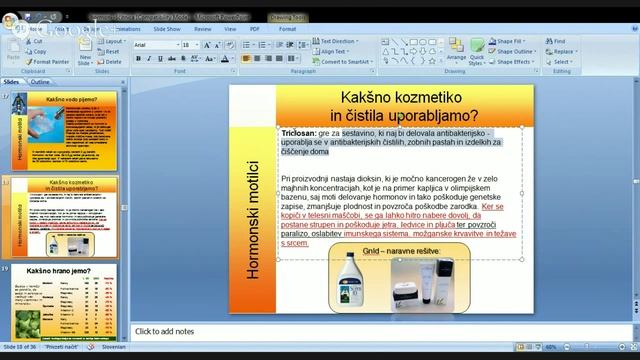Click the Find command
Screen dimensions: 640x360
[x=556, y=41]
